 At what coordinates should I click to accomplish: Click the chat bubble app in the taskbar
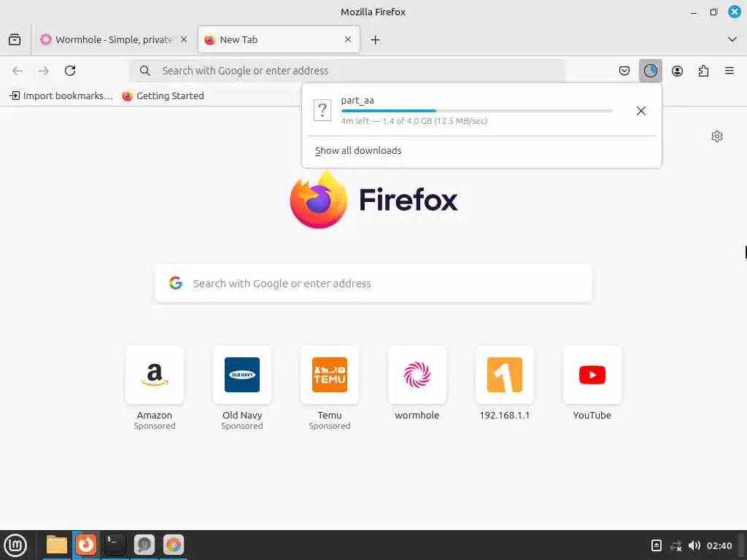[144, 545]
